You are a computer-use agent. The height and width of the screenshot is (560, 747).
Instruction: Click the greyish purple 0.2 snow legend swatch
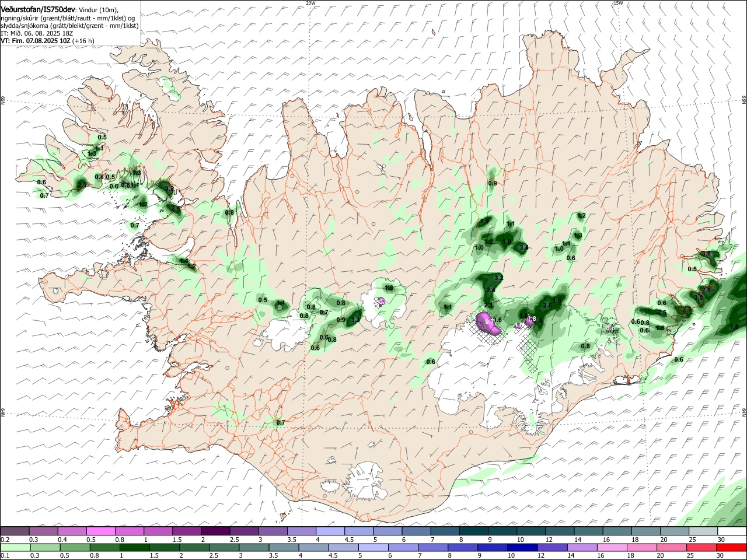[15, 531]
